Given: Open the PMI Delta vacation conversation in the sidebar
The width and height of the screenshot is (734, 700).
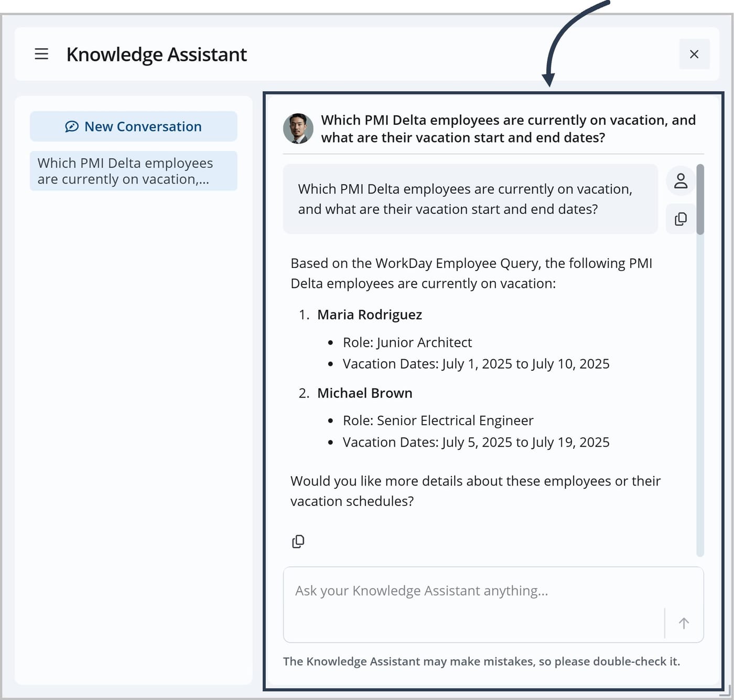Looking at the screenshot, I should (x=134, y=171).
